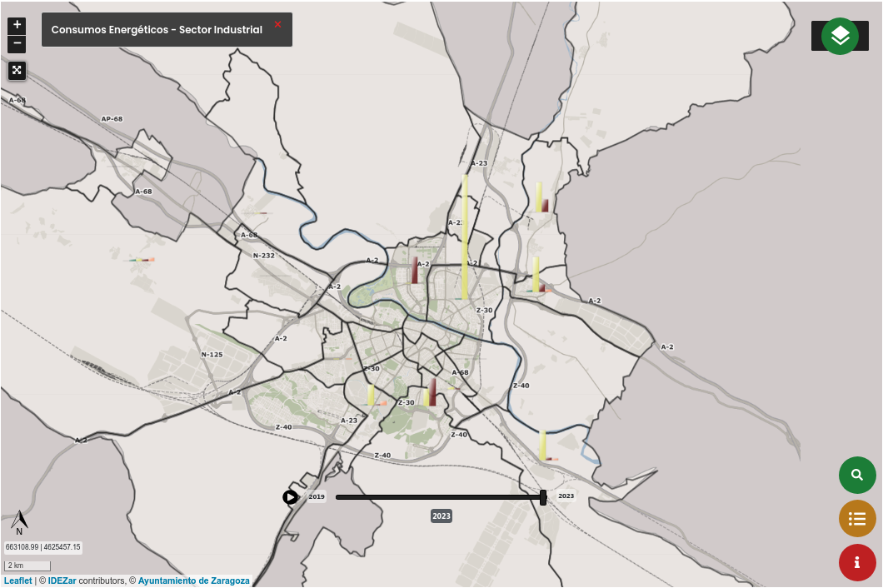
Task: Open the green search button
Action: (857, 475)
